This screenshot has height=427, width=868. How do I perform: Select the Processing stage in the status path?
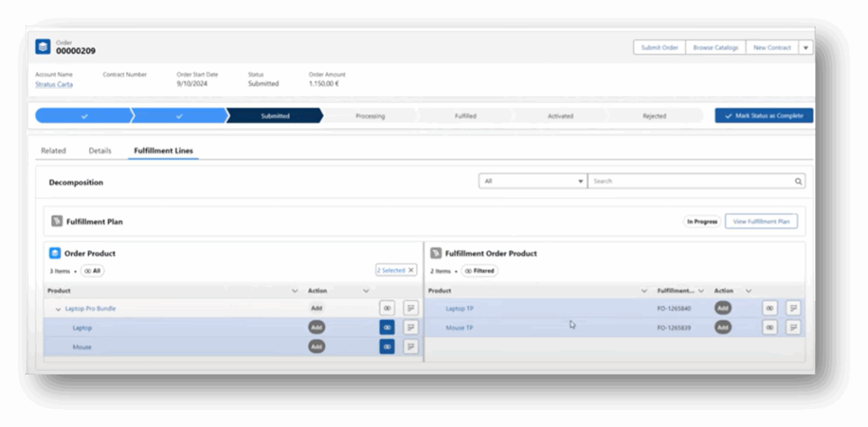(370, 116)
